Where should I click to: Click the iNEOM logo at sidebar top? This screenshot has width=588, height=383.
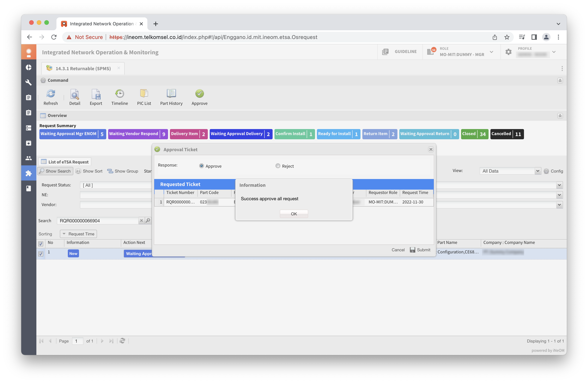click(x=29, y=52)
